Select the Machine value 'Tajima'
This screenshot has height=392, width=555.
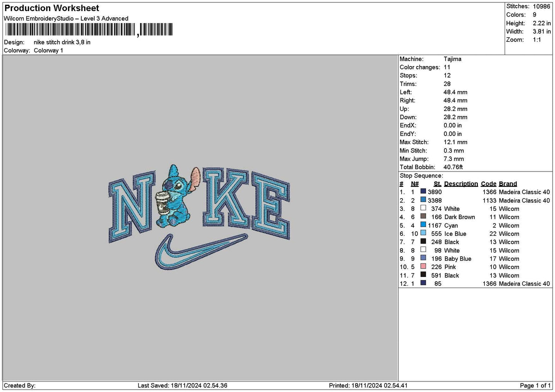(x=452, y=59)
